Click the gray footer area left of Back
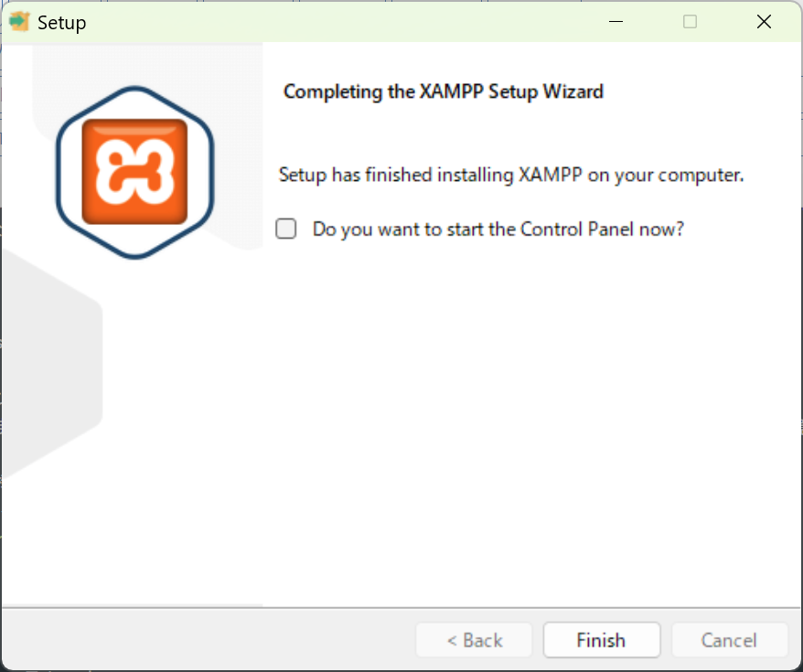803x672 pixels. pos(205,640)
